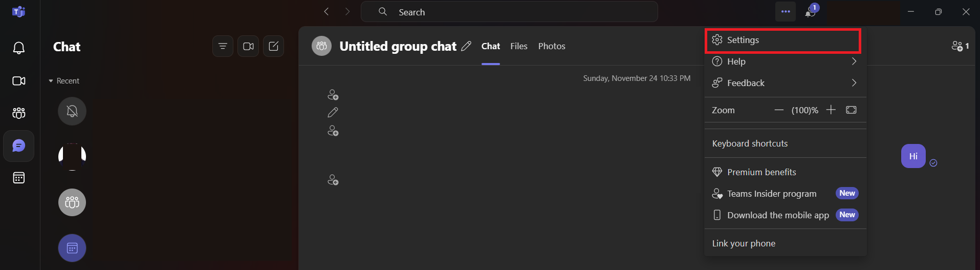This screenshot has height=270, width=980.
Task: Select the Chat icon in sidebar
Action: tap(19, 146)
